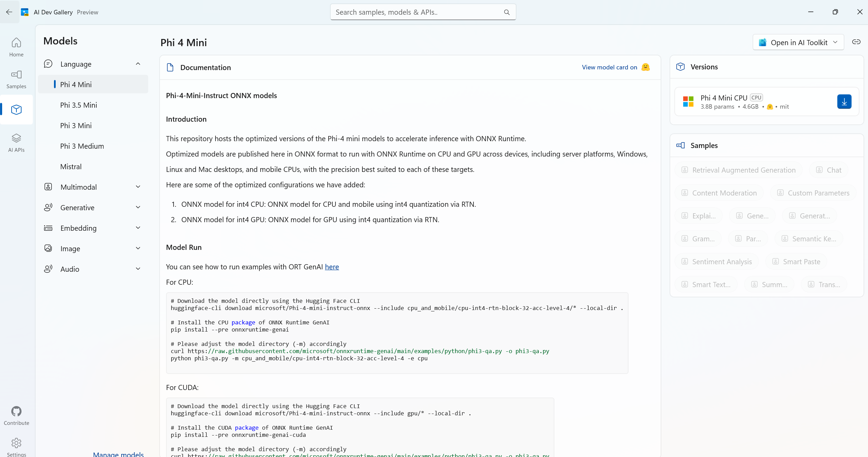Select the Models cube icon in sidebar

pos(16,109)
